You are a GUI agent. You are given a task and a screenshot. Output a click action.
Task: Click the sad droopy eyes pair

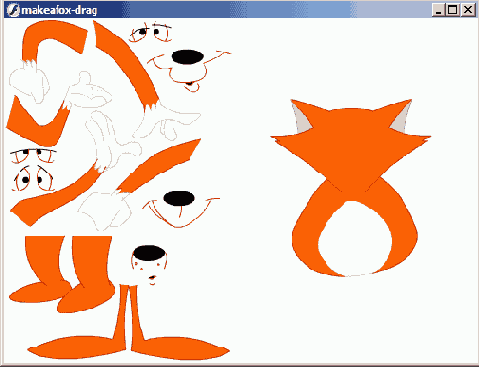tap(33, 178)
